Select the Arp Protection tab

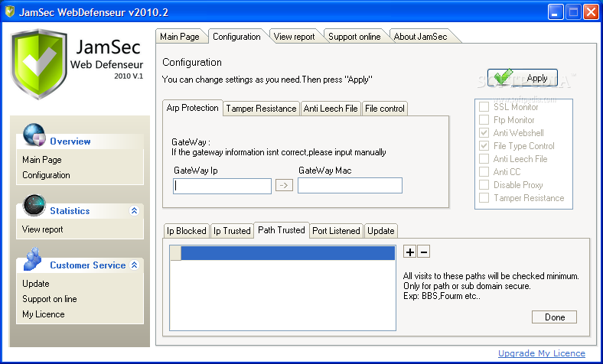pos(193,108)
